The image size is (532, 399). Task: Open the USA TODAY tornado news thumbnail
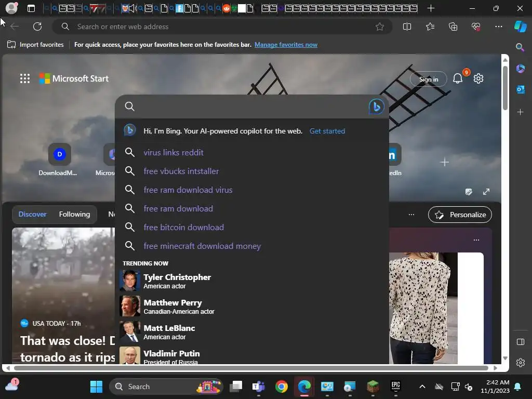point(63,295)
